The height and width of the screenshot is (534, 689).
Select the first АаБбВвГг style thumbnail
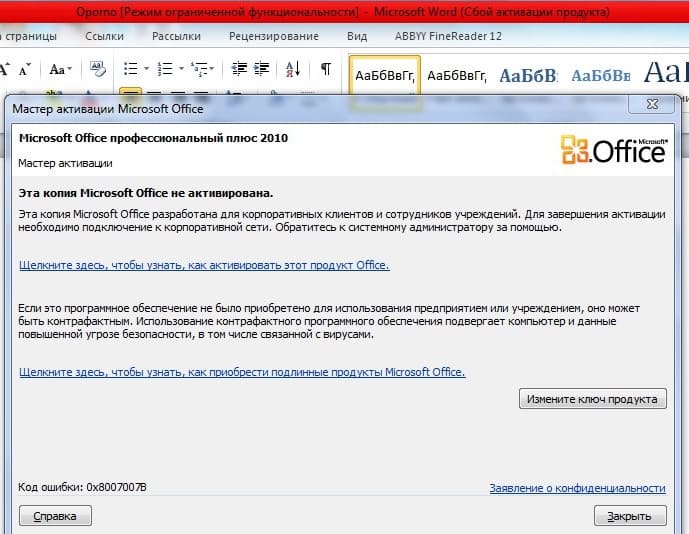pyautogui.click(x=384, y=76)
